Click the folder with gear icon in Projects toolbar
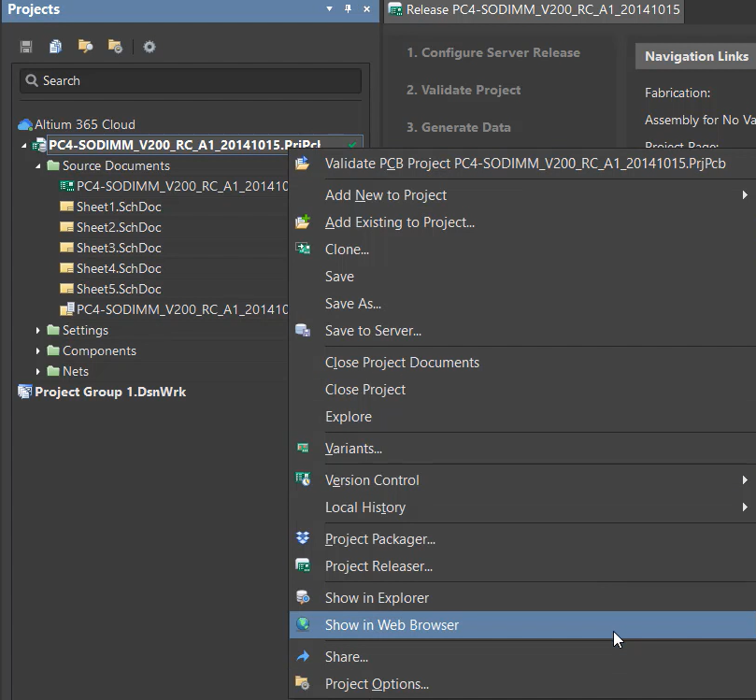756x700 pixels. 115,47
